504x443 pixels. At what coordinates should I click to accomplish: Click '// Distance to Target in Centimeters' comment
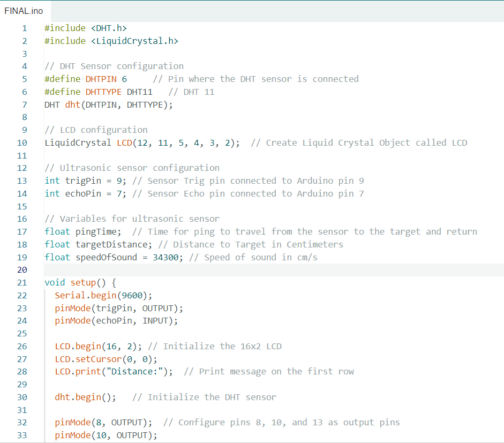(x=251, y=244)
